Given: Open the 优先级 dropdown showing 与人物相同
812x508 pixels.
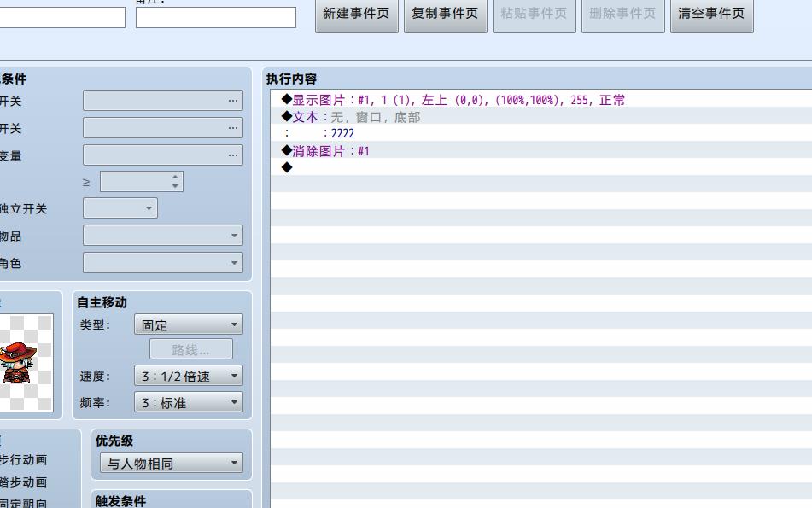Looking at the screenshot, I should pyautogui.click(x=171, y=463).
